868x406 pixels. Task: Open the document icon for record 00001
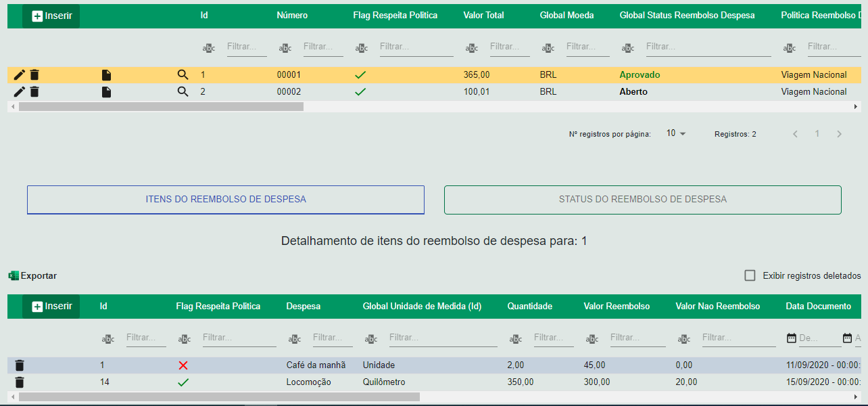coord(106,74)
